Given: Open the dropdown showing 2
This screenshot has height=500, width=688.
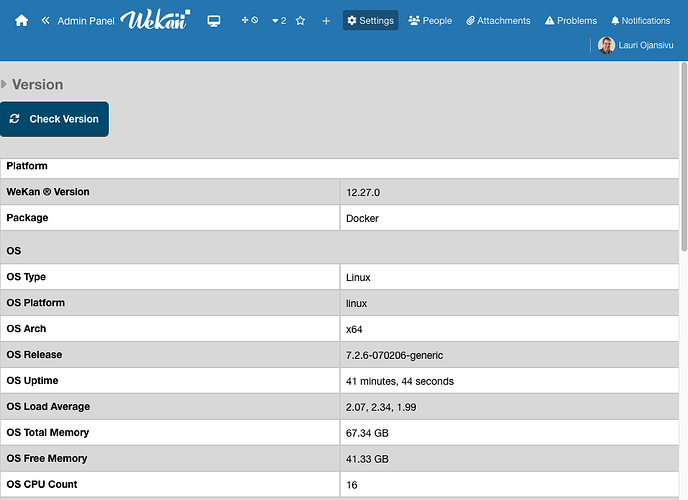Looking at the screenshot, I should click(279, 21).
